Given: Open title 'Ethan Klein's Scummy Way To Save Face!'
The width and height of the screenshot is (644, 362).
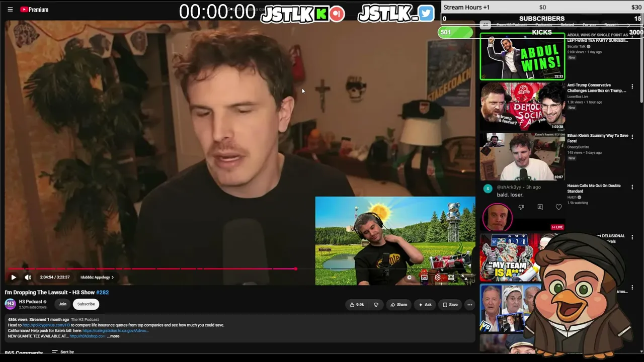Looking at the screenshot, I should [x=598, y=138].
